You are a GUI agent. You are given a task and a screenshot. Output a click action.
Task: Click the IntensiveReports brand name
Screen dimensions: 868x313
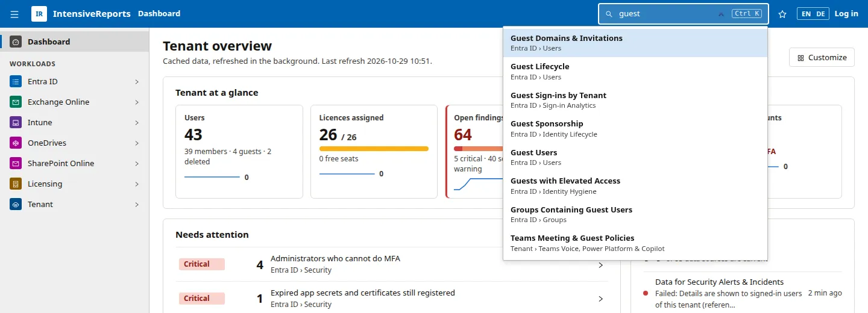92,14
